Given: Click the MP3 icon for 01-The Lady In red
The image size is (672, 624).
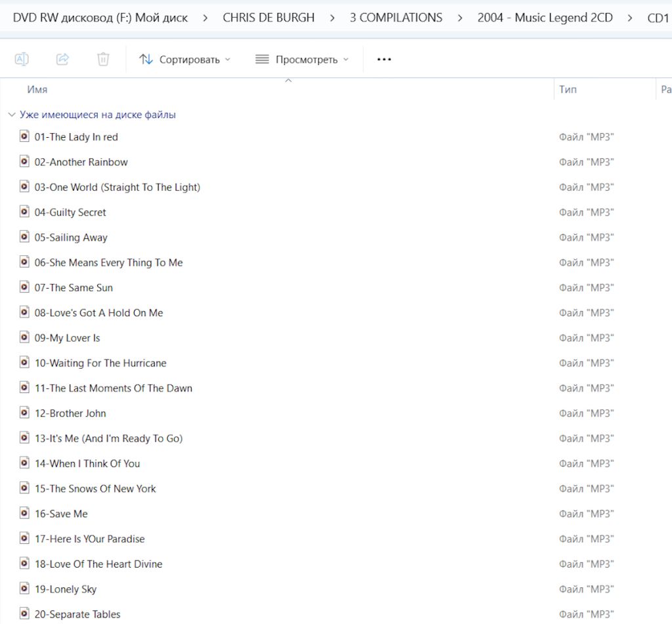Looking at the screenshot, I should pos(24,136).
